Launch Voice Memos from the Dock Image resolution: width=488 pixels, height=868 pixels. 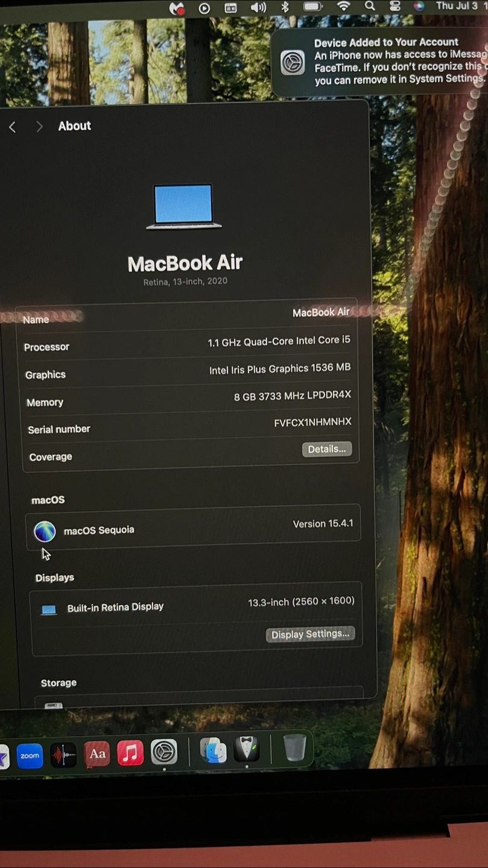pyautogui.click(x=63, y=755)
